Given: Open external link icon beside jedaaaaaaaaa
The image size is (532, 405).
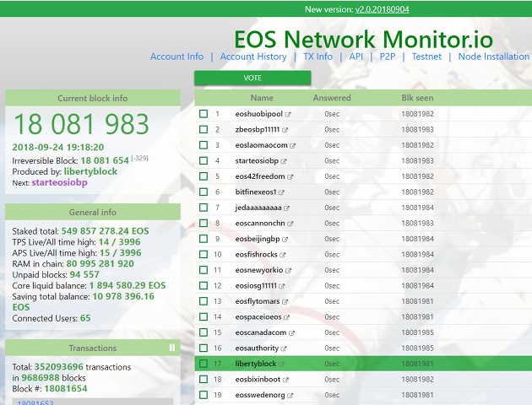Looking at the screenshot, I should pos(286,208).
